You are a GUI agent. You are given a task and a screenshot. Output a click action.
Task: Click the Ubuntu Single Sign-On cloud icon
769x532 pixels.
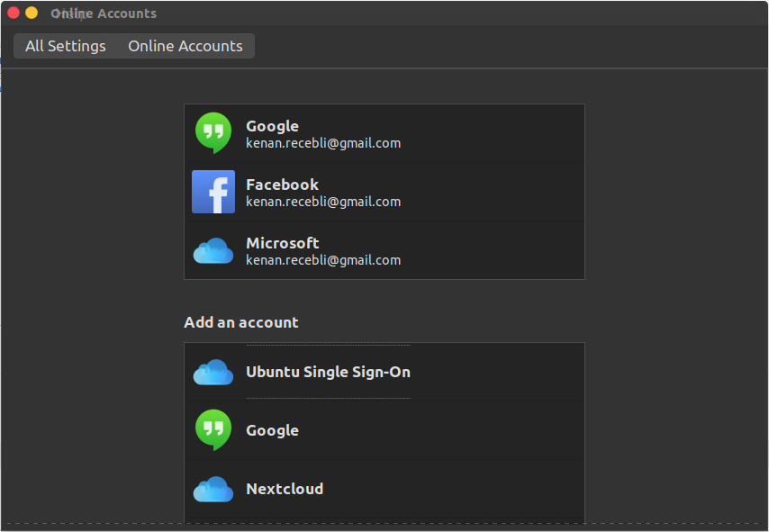point(213,372)
